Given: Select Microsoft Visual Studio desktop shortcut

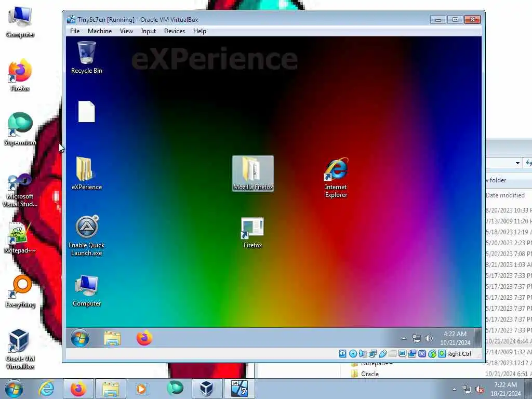Looking at the screenshot, I should [20, 190].
